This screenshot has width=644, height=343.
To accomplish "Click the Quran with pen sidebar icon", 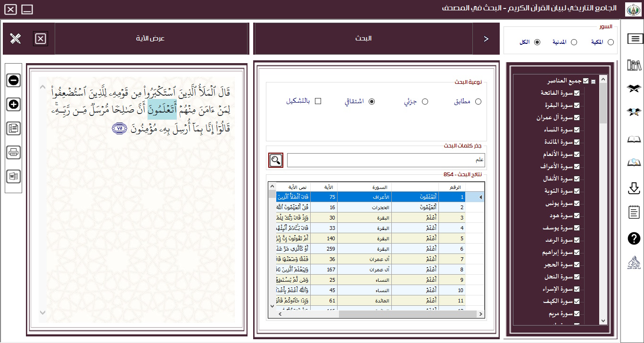I will point(635,113).
